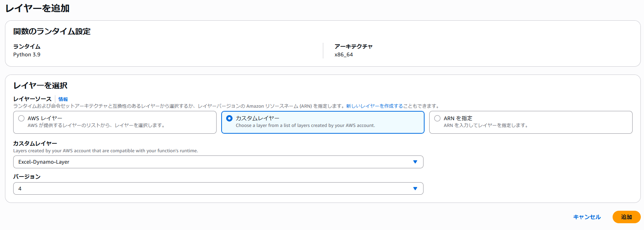Click the 'ARN を入力してレイヤーを指定します' description
The image size is (644, 230).
click(486, 126)
